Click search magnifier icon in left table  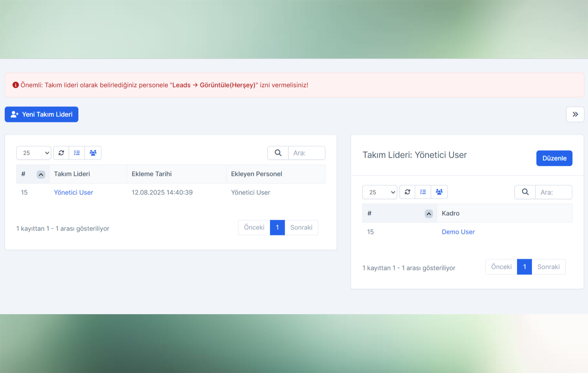[x=278, y=153]
